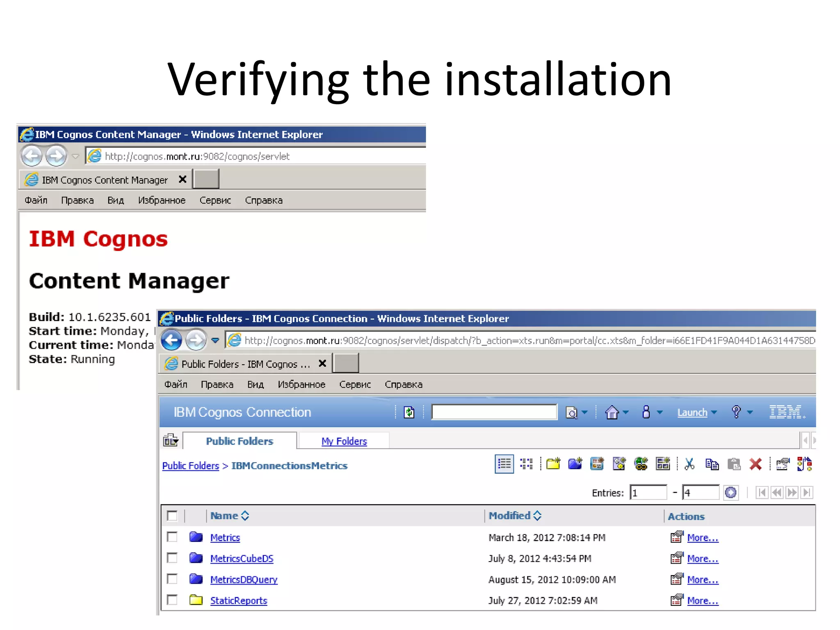This screenshot has width=840, height=630.
Task: Click the Paste clipboard icon
Action: coord(734,464)
